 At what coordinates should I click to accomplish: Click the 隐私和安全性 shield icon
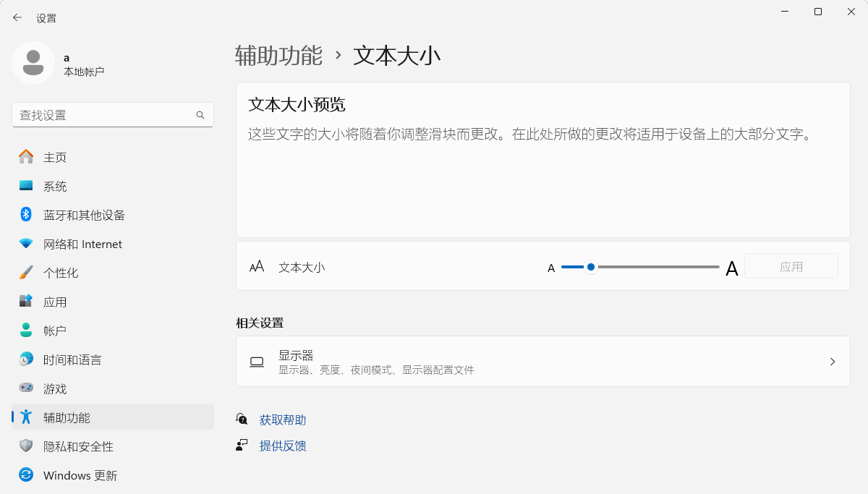point(26,446)
